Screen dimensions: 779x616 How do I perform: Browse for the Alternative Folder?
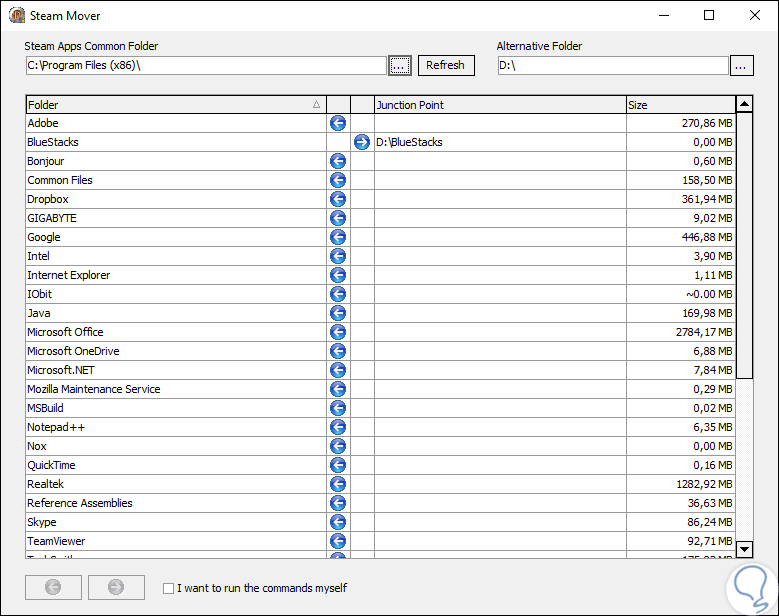click(741, 65)
